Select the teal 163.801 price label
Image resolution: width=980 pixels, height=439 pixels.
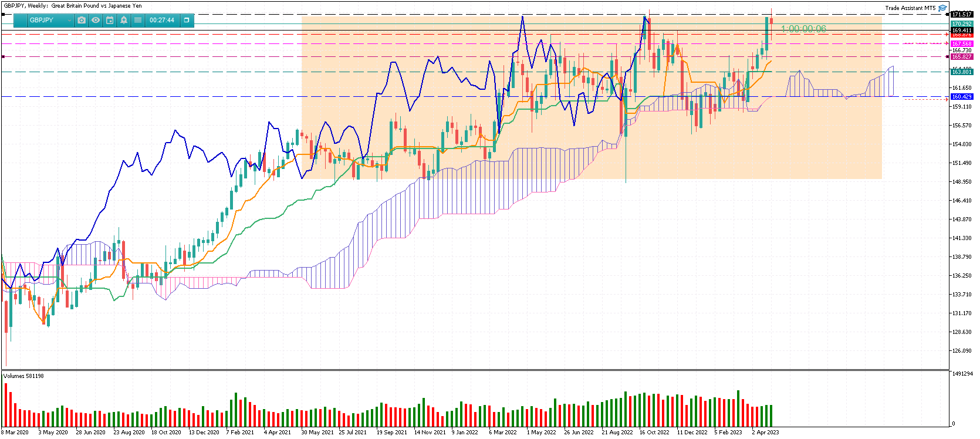click(x=962, y=72)
